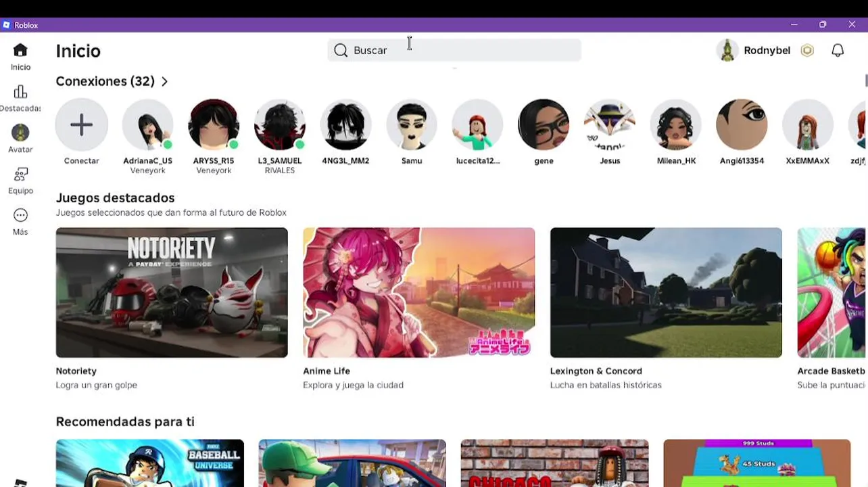Click 'Lucha en batallas históricas' description
This screenshot has width=868, height=487.
click(606, 385)
